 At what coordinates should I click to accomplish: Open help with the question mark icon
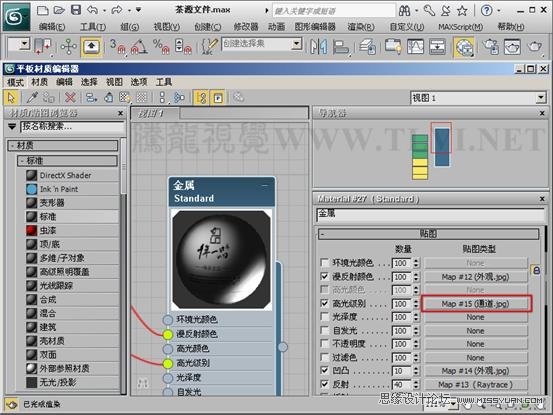[487, 11]
